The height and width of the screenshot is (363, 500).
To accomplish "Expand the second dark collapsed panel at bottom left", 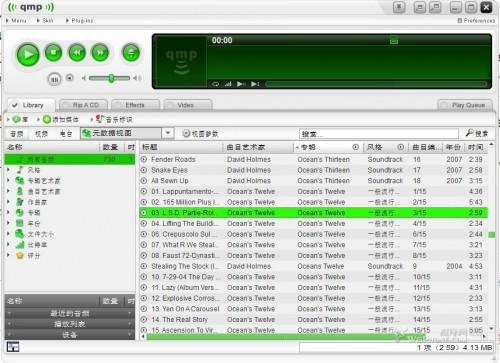I will [x=70, y=324].
